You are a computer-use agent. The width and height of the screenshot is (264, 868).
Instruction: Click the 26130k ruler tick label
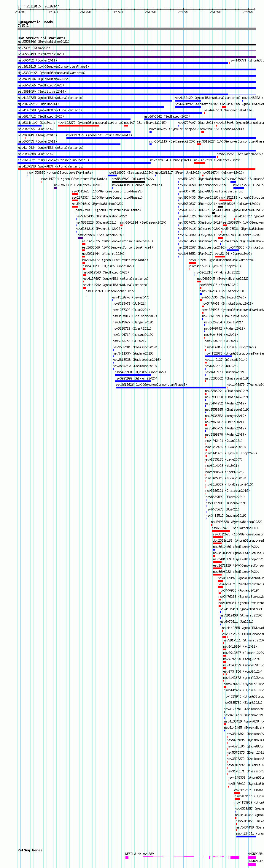pos(53,12)
